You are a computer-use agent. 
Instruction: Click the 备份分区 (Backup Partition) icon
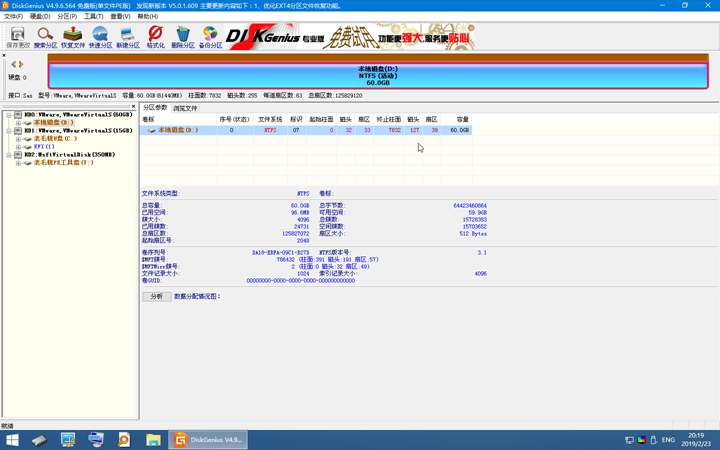pos(210,37)
